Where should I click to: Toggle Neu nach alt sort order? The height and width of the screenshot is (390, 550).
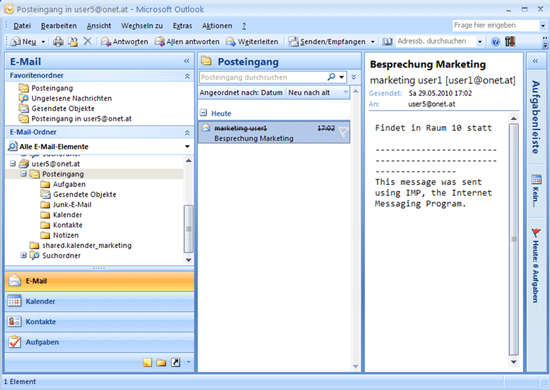click(318, 93)
